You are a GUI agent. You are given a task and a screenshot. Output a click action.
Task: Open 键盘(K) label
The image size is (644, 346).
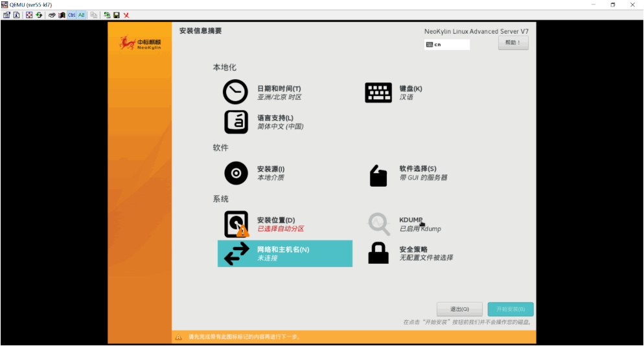tap(411, 88)
